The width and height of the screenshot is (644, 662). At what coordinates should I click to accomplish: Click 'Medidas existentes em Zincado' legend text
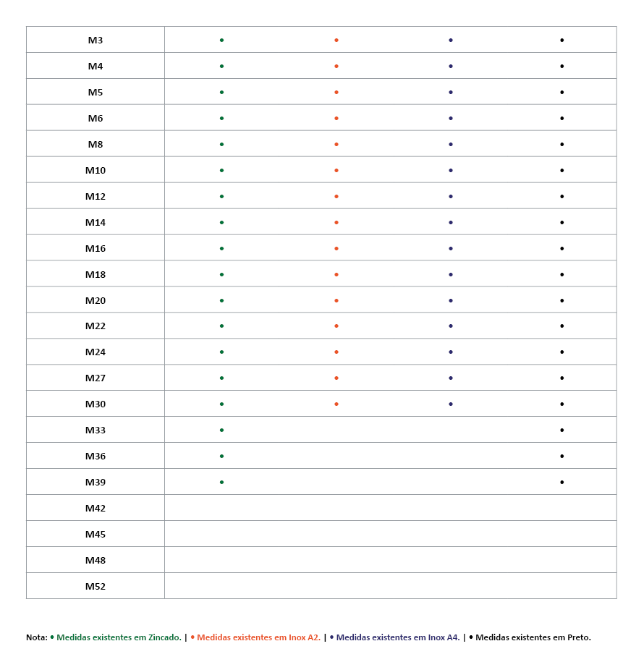[119, 637]
